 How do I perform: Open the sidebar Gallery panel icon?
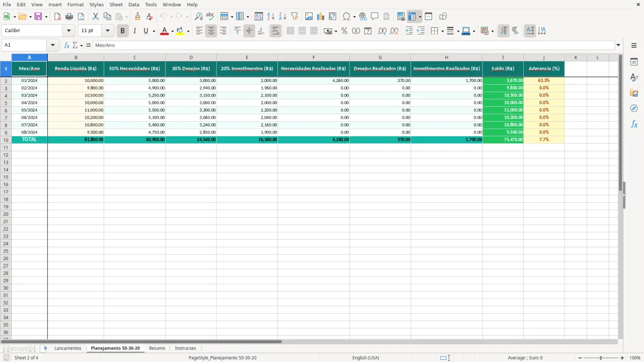pos(634,93)
